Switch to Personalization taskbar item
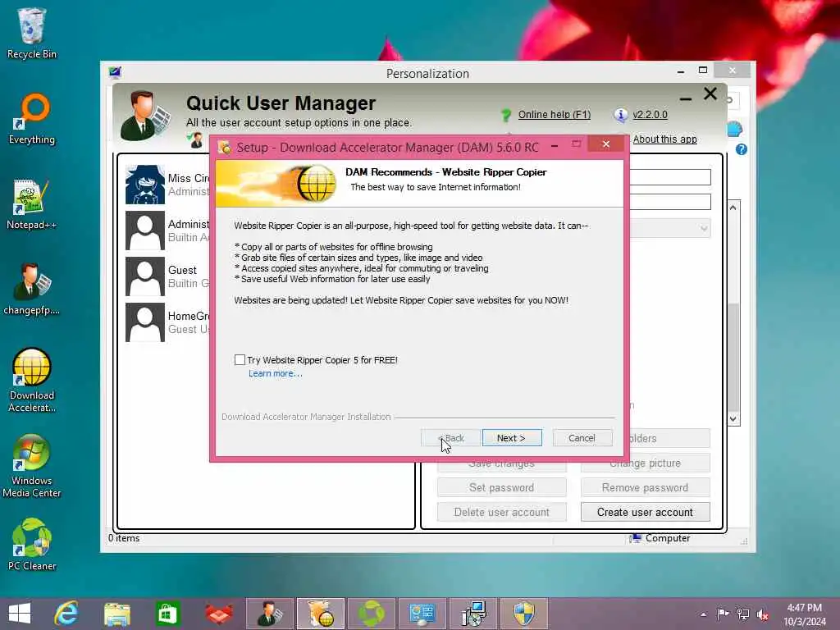Screen dimensions: 840x630 coord(422,614)
